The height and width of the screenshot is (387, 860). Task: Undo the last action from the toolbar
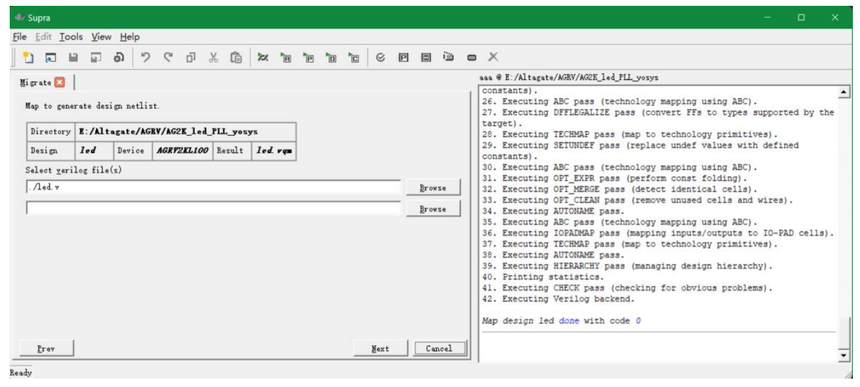[145, 57]
